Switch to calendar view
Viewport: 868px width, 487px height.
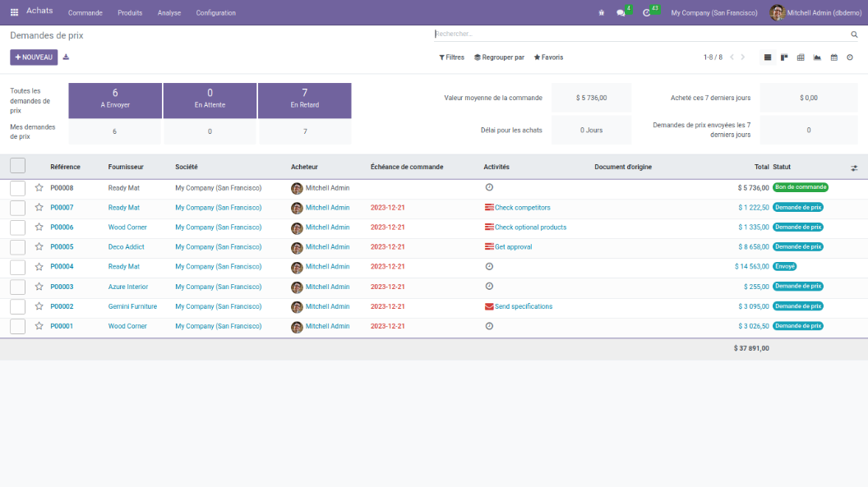point(833,57)
